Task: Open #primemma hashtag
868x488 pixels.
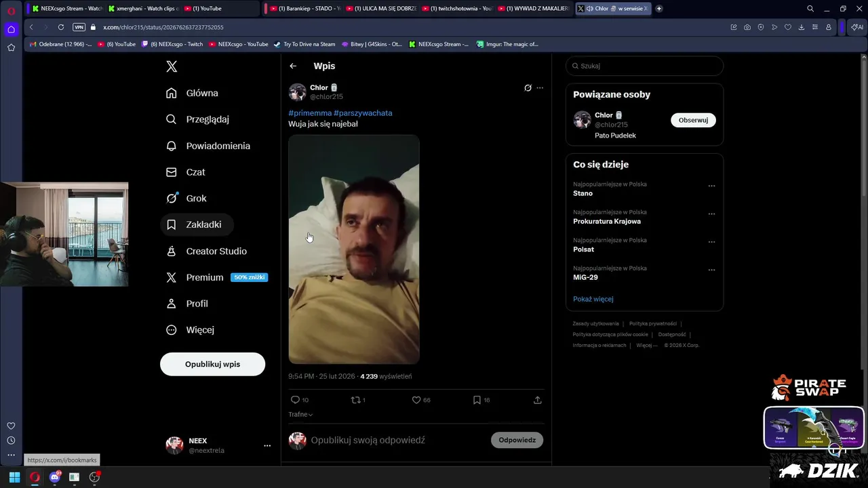Action: (310, 113)
